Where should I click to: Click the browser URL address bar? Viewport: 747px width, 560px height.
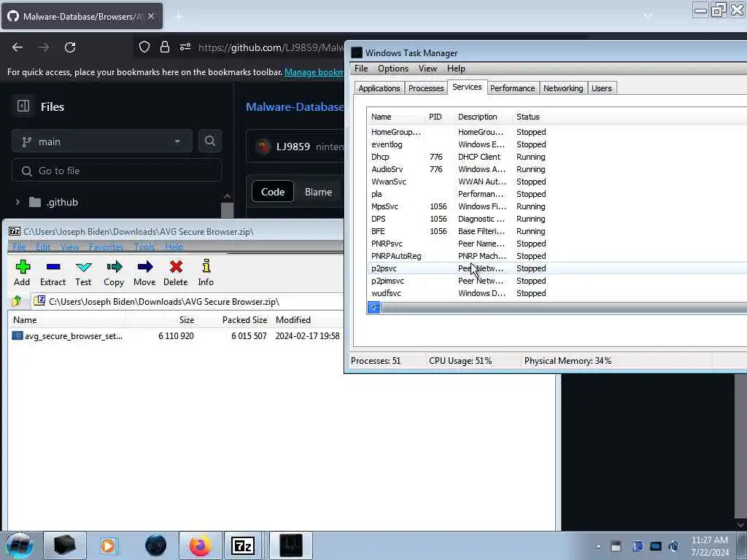point(271,47)
